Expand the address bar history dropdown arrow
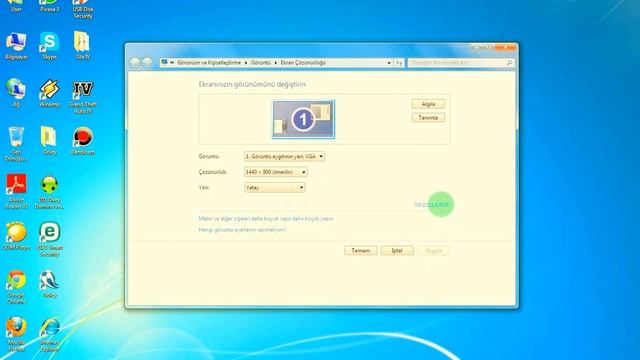 [389, 63]
